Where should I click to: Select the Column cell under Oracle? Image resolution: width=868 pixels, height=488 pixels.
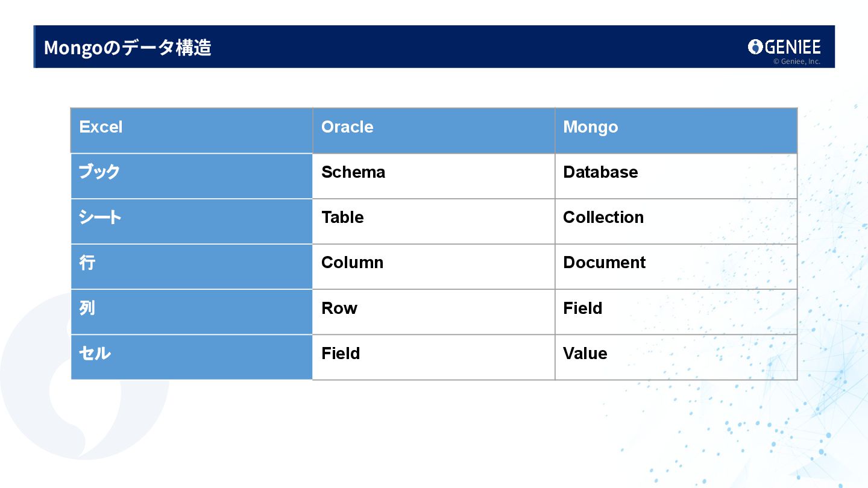tap(433, 266)
